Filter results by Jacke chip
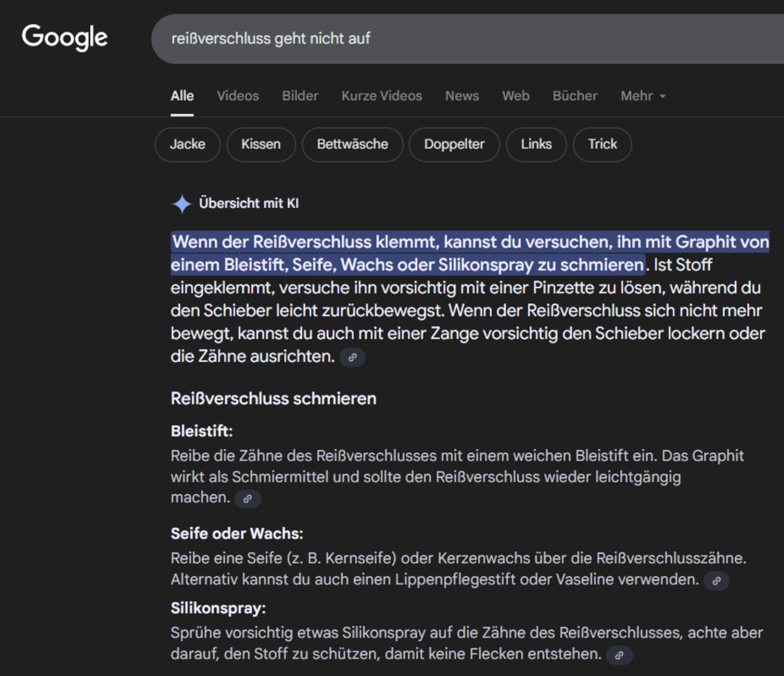 click(187, 144)
